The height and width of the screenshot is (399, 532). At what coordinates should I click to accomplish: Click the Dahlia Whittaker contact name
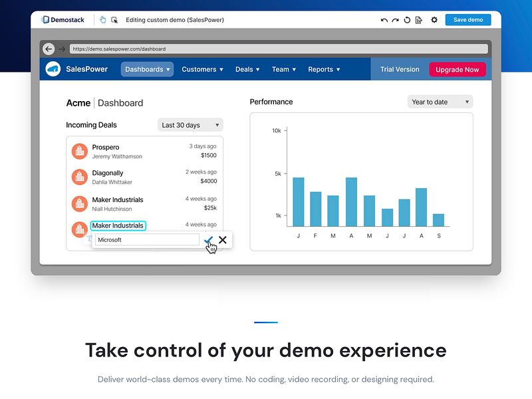(x=112, y=182)
